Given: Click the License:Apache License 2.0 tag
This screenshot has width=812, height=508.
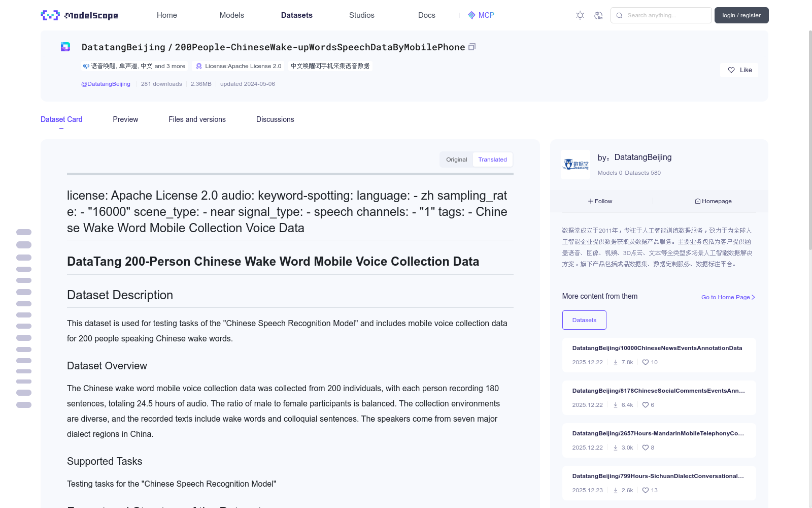Looking at the screenshot, I should pos(239,66).
